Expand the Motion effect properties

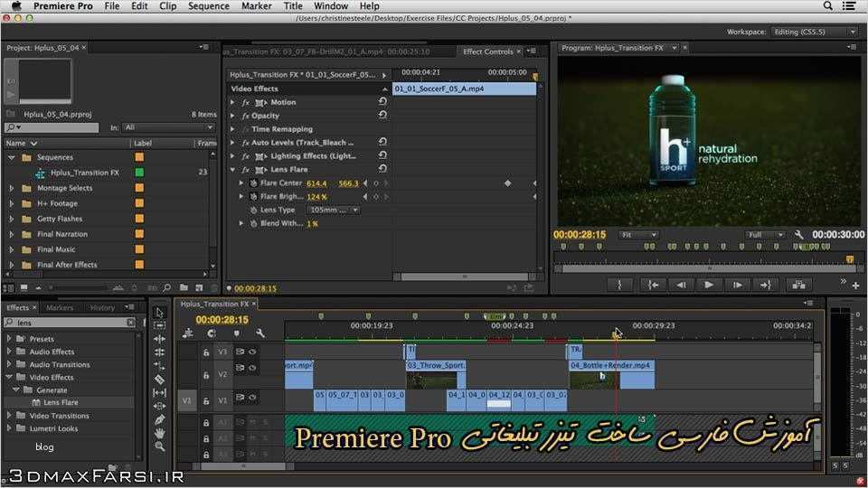pyautogui.click(x=232, y=102)
